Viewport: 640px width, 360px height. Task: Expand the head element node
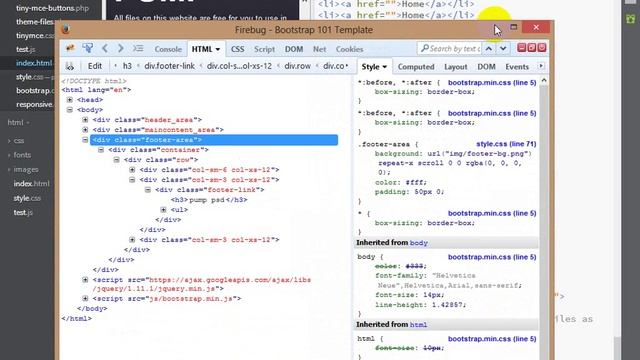(70, 100)
